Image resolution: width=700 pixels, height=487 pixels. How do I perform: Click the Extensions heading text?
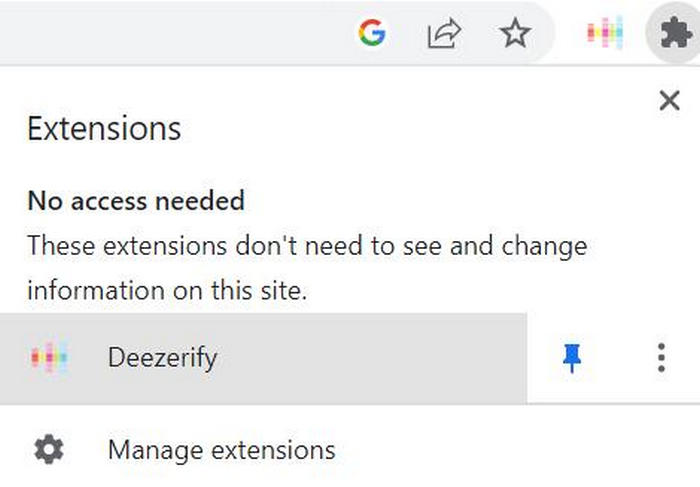[x=104, y=129]
